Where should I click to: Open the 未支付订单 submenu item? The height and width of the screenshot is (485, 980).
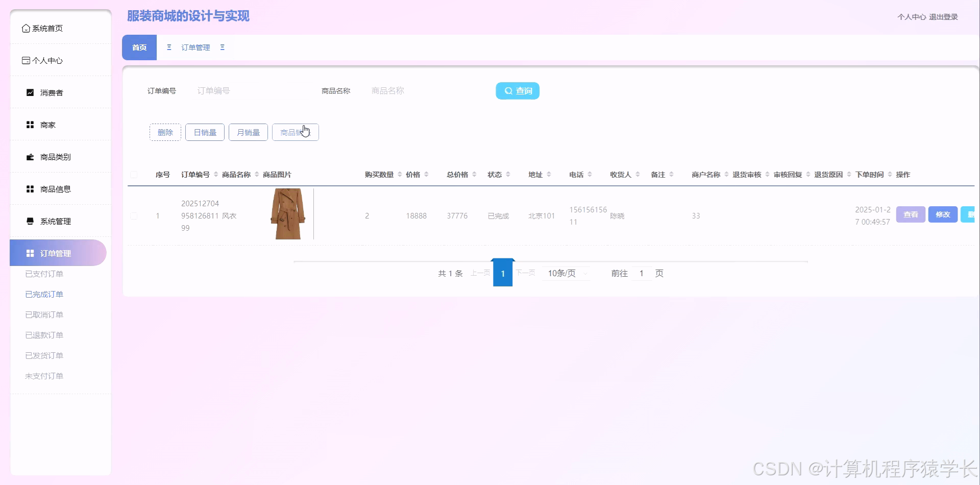tap(44, 376)
